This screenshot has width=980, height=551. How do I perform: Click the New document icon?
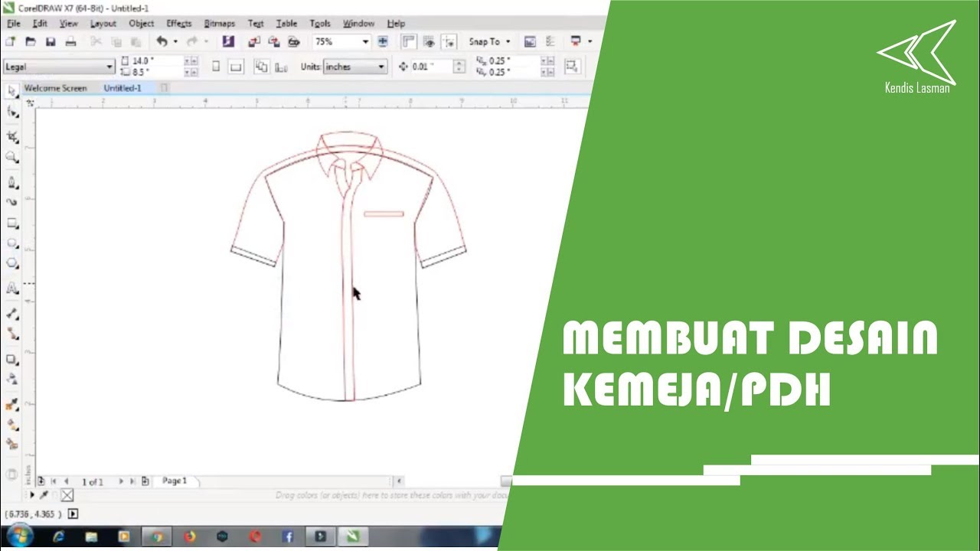point(11,41)
